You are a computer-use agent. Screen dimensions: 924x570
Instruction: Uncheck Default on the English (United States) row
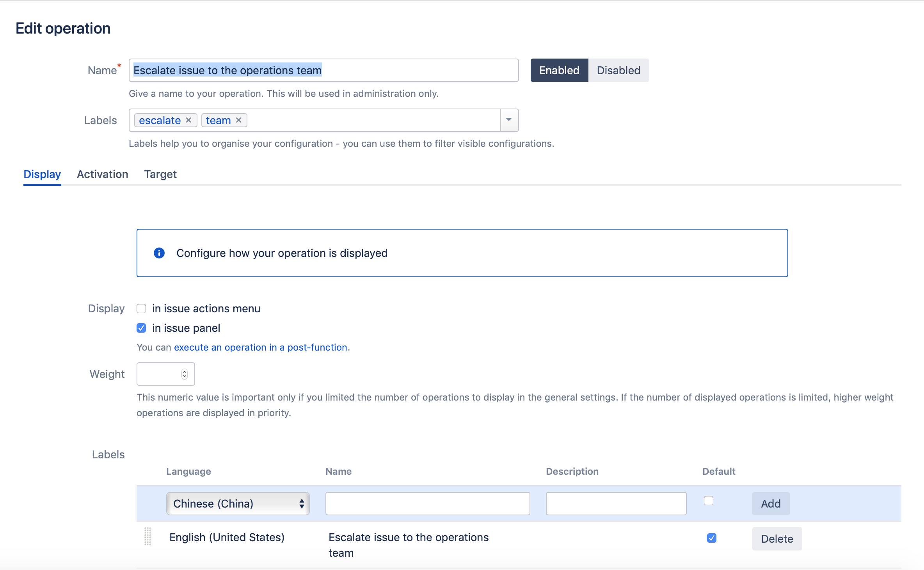point(712,538)
